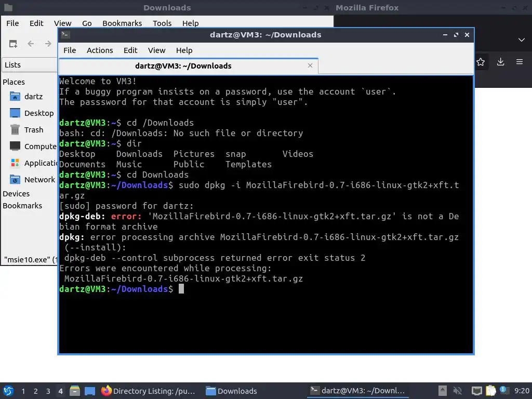The width and height of the screenshot is (532, 399).
Task: Open the terminal Actions menu
Action: point(100,50)
